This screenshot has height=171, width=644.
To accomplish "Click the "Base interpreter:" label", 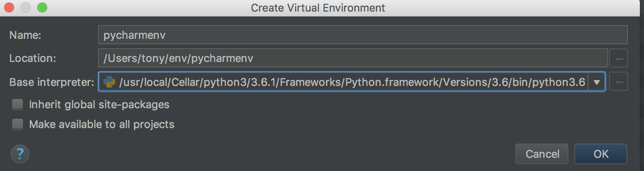I will point(52,82).
